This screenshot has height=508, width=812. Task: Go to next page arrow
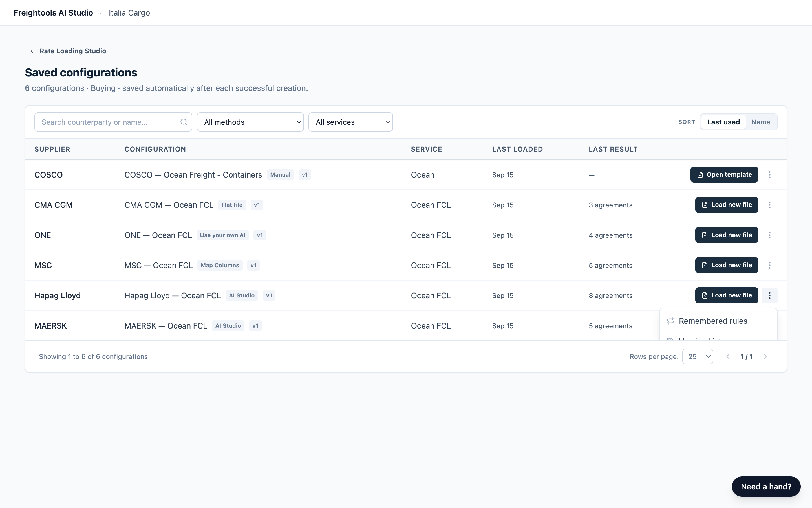pos(765,356)
